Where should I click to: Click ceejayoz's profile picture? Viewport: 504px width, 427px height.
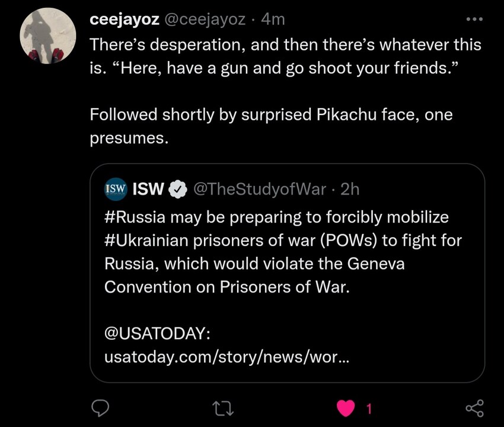coord(47,36)
